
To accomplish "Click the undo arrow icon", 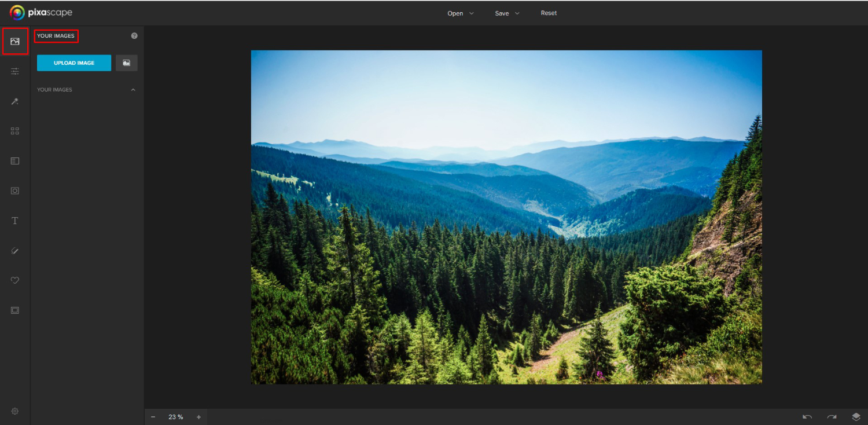I will pyautogui.click(x=807, y=417).
